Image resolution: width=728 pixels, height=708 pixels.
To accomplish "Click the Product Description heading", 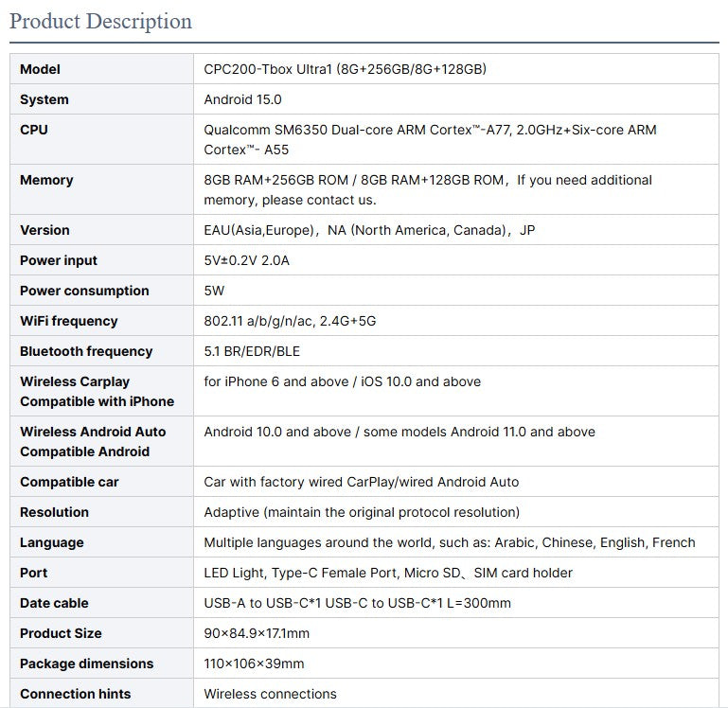I will click(x=100, y=21).
